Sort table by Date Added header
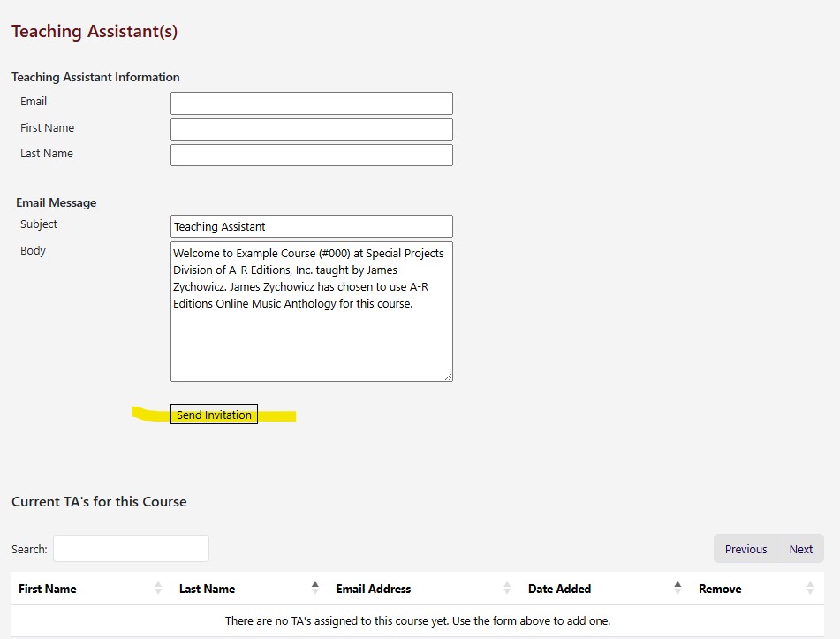 [x=559, y=589]
